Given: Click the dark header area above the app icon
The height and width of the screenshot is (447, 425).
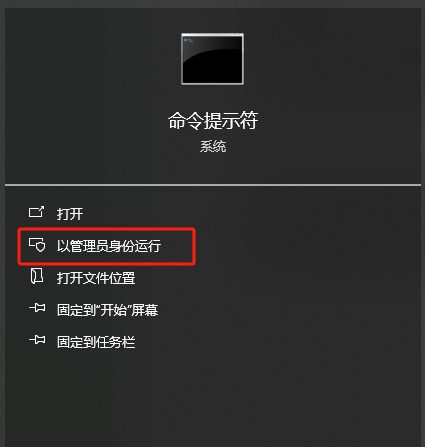Looking at the screenshot, I should [x=213, y=20].
